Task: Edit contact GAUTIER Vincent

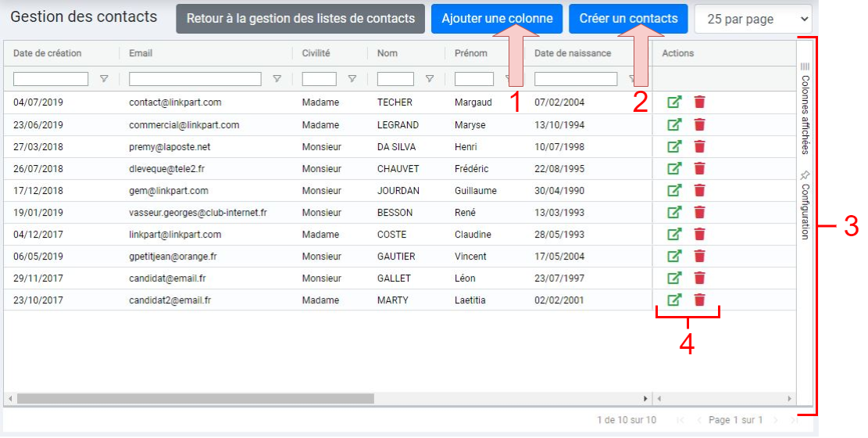Action: [674, 256]
